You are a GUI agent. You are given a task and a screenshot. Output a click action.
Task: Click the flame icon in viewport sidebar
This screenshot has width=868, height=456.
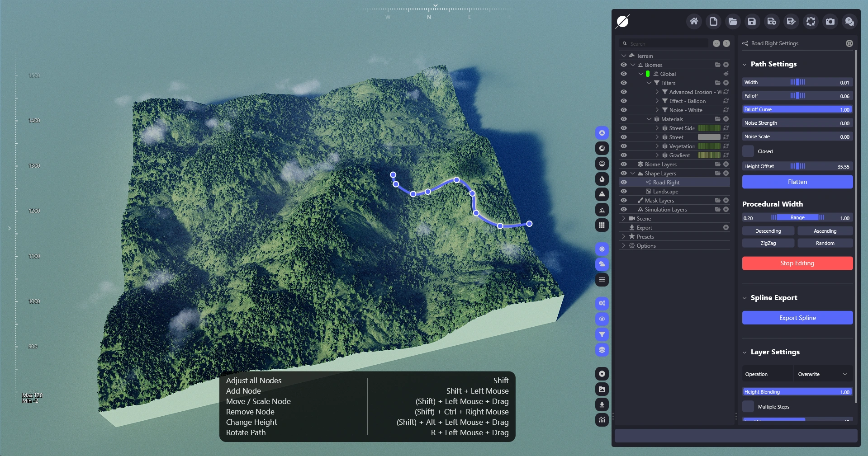click(x=602, y=179)
